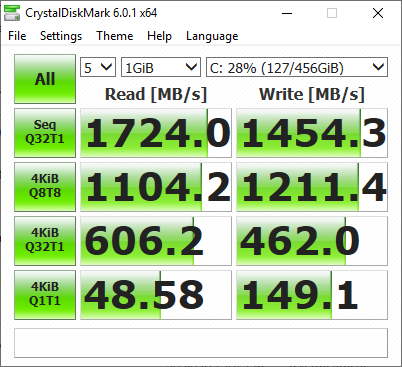The width and height of the screenshot is (402, 367).
Task: Click the sequential read result 1724.0
Action: coord(156,133)
